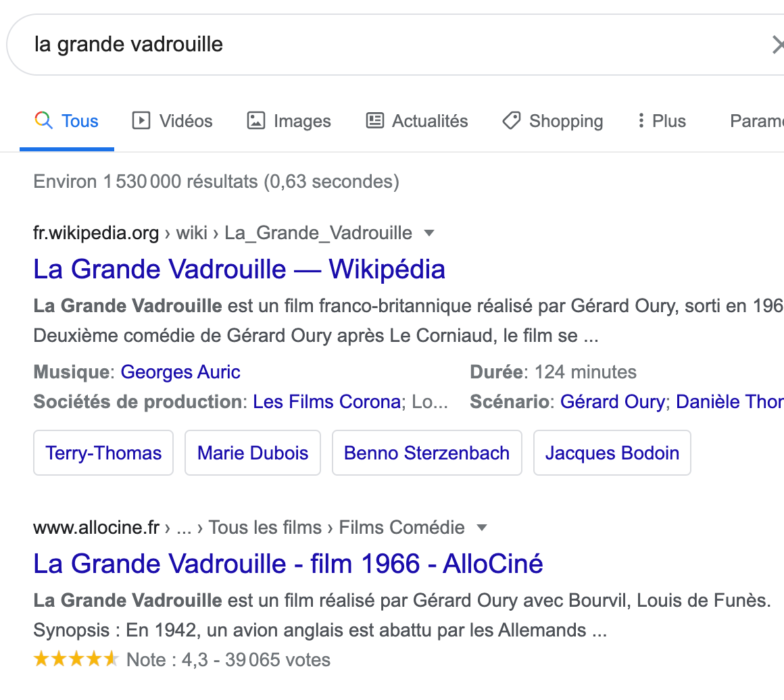Expand the AlloCiné result dropdown arrow

click(482, 528)
